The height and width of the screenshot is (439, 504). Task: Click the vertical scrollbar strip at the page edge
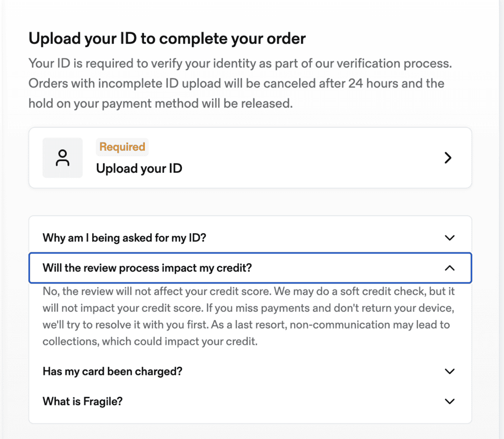tap(501, 219)
